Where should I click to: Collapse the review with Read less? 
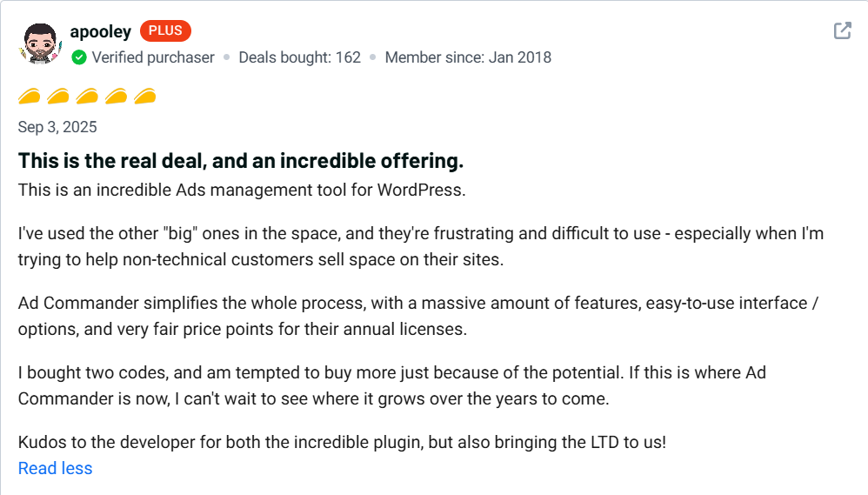[55, 468]
